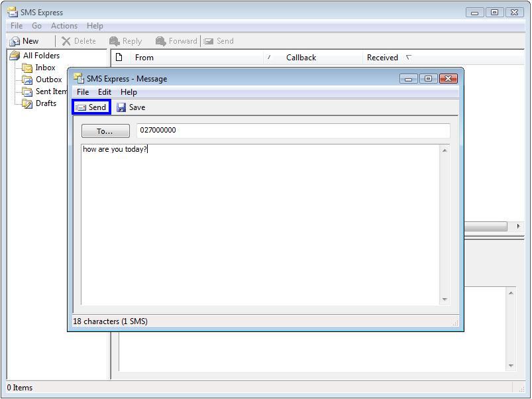
Task: Click the main SMS Express title bar icon
Action: [13, 12]
